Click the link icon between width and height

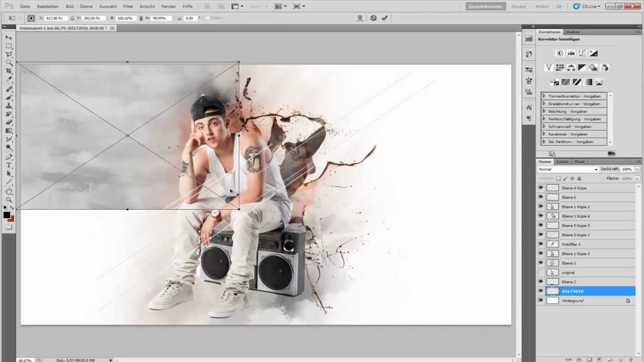point(141,18)
